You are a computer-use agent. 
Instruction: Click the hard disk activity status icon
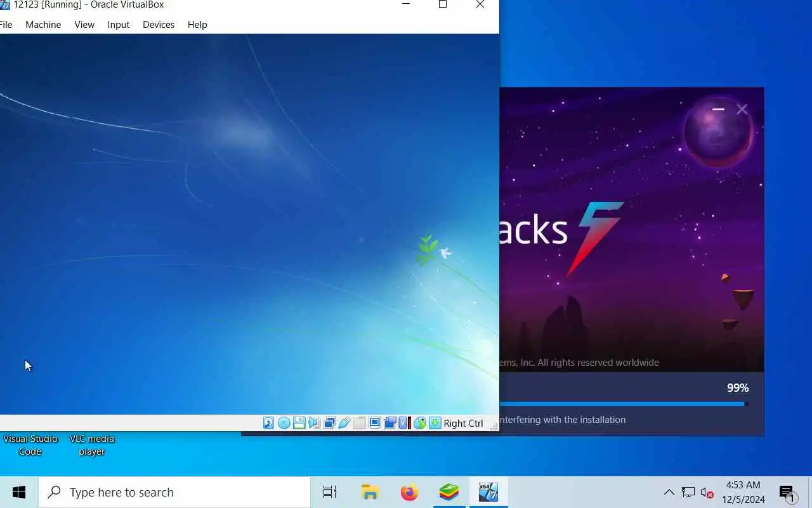tap(268, 423)
